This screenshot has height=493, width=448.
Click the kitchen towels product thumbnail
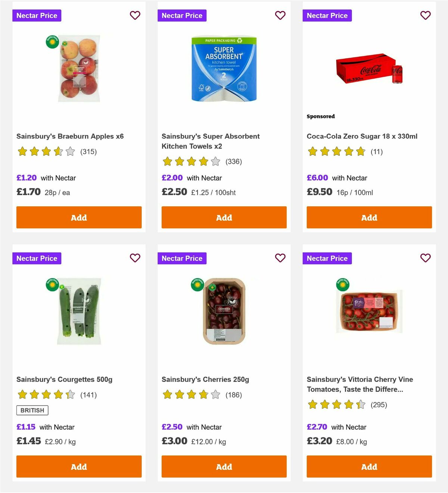click(x=224, y=69)
